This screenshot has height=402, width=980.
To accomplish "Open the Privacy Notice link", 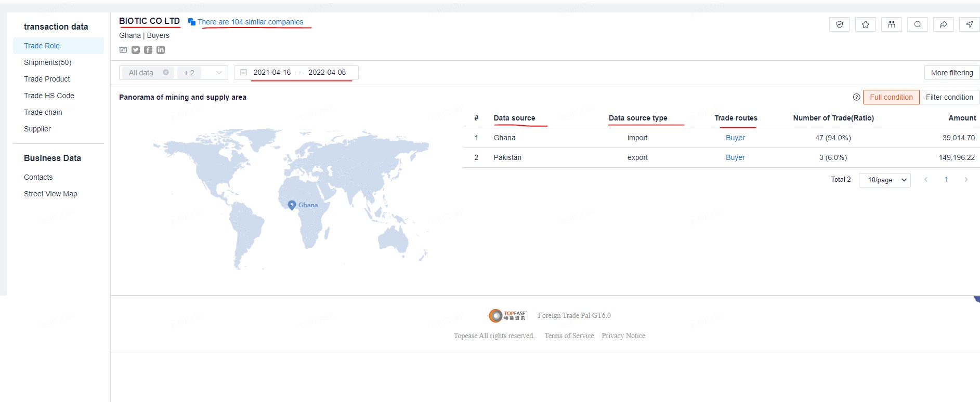I will (623, 336).
